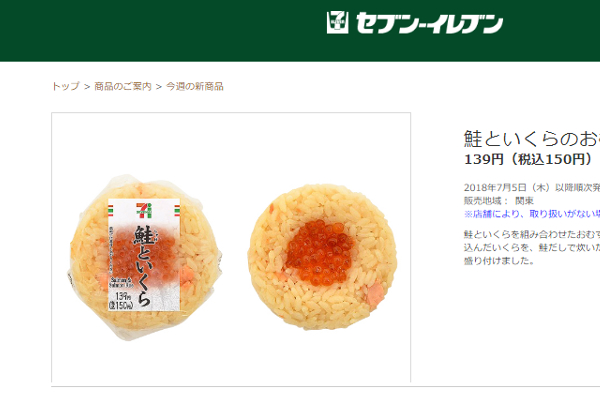Image resolution: width=600 pixels, height=400 pixels.
Task: Click the red ikura topping on unwrapped onigiri
Action: 321,253
